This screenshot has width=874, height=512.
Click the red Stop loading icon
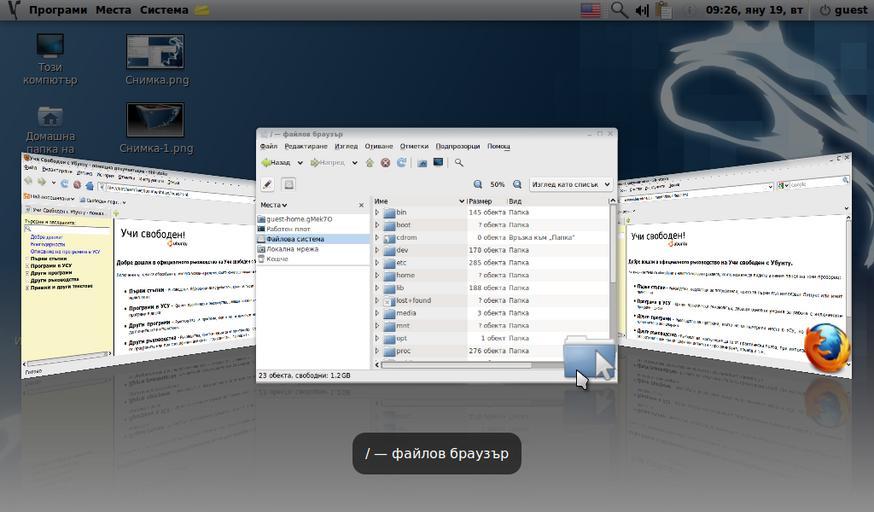[385, 163]
